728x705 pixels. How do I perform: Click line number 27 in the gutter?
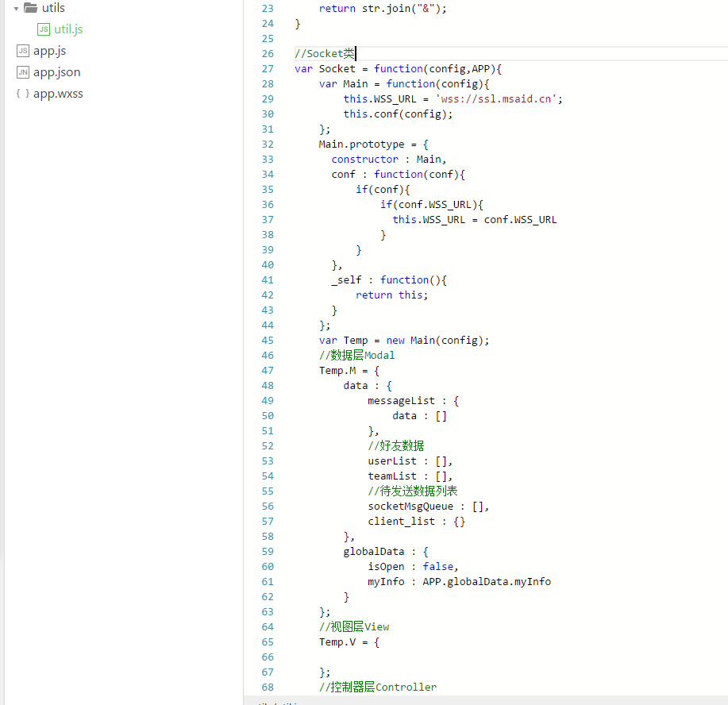[267, 68]
